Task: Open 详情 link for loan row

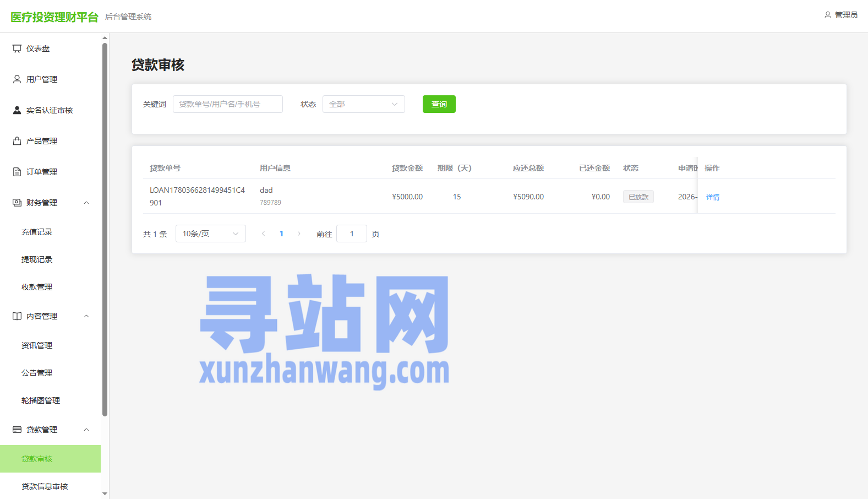Action: click(x=713, y=197)
